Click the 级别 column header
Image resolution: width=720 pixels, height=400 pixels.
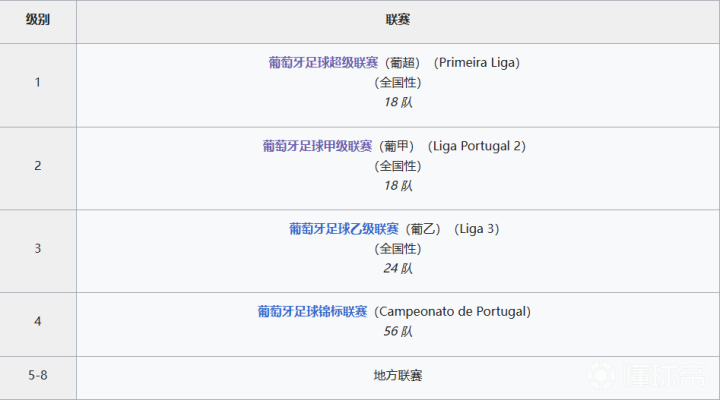pyautogui.click(x=38, y=21)
